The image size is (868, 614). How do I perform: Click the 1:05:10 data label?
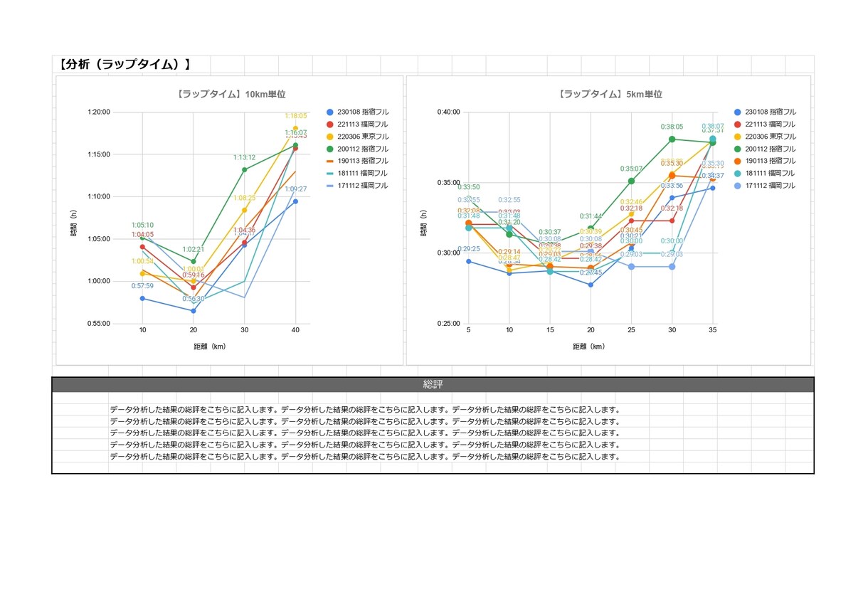pyautogui.click(x=142, y=225)
